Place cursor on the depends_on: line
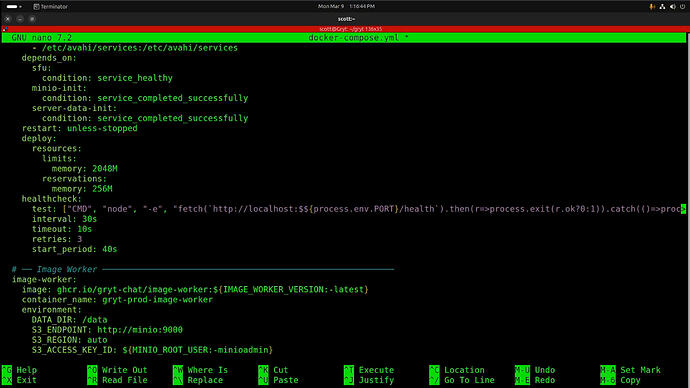The width and height of the screenshot is (690, 388). click(49, 58)
